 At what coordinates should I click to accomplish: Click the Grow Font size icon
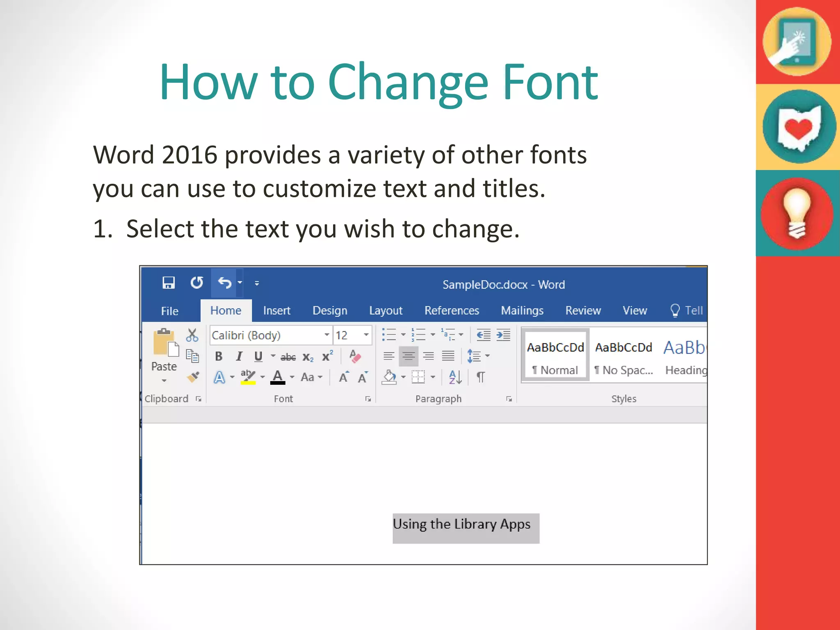344,377
